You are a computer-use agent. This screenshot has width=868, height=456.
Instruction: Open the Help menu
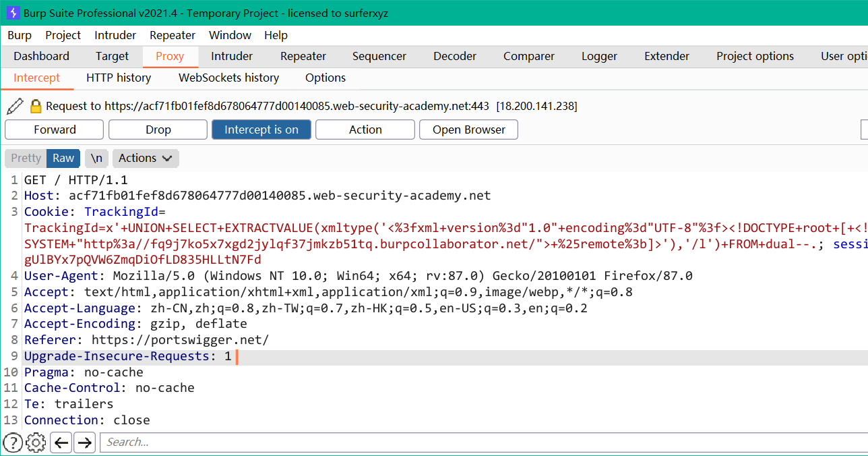click(276, 35)
